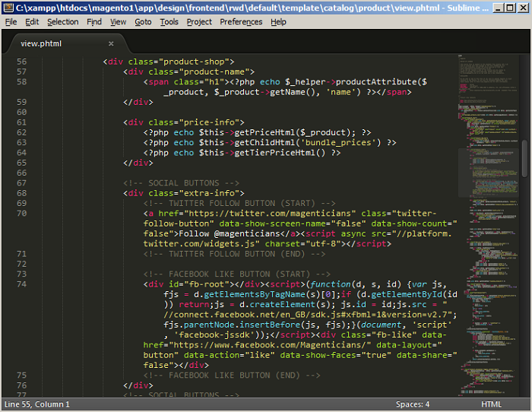Click the data-action="like" attribute
This screenshot has width=532, height=412.
coord(229,355)
